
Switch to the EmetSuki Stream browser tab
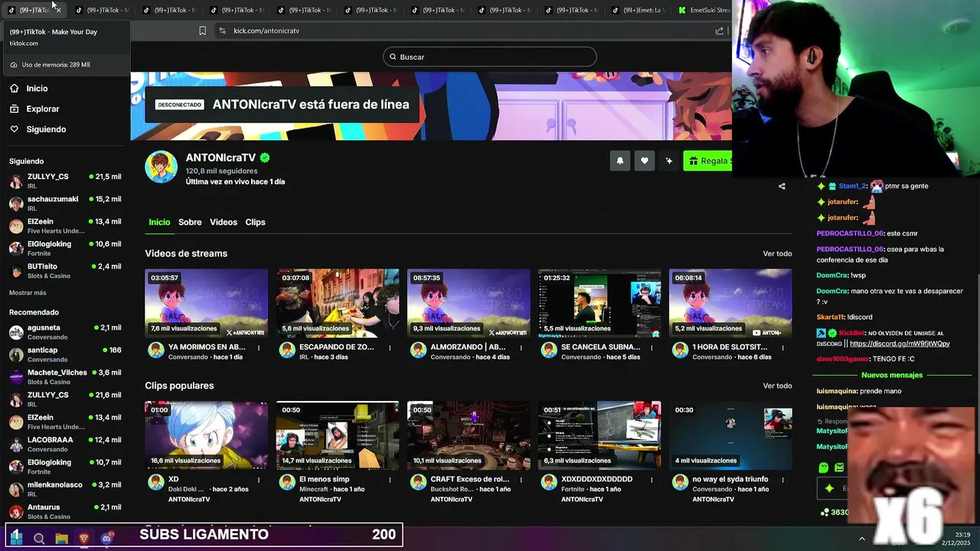click(x=704, y=10)
